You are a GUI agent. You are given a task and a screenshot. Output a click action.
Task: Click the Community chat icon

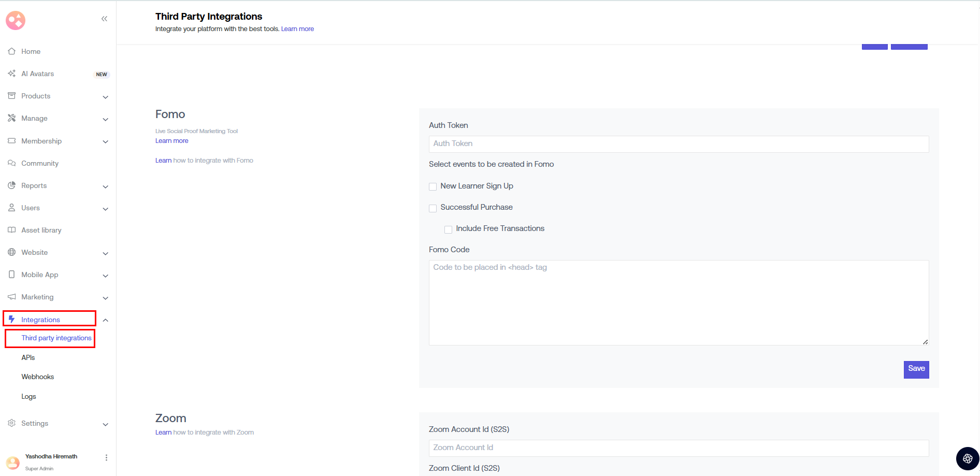pyautogui.click(x=11, y=163)
